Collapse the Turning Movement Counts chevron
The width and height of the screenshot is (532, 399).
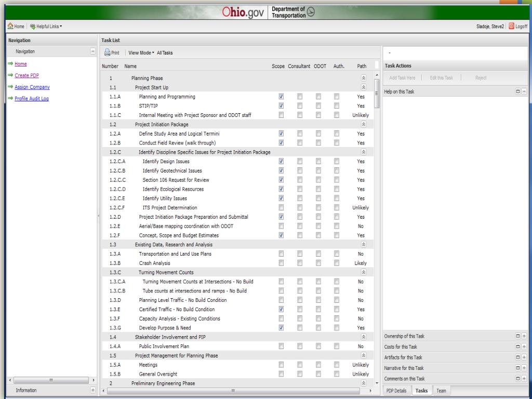(363, 272)
